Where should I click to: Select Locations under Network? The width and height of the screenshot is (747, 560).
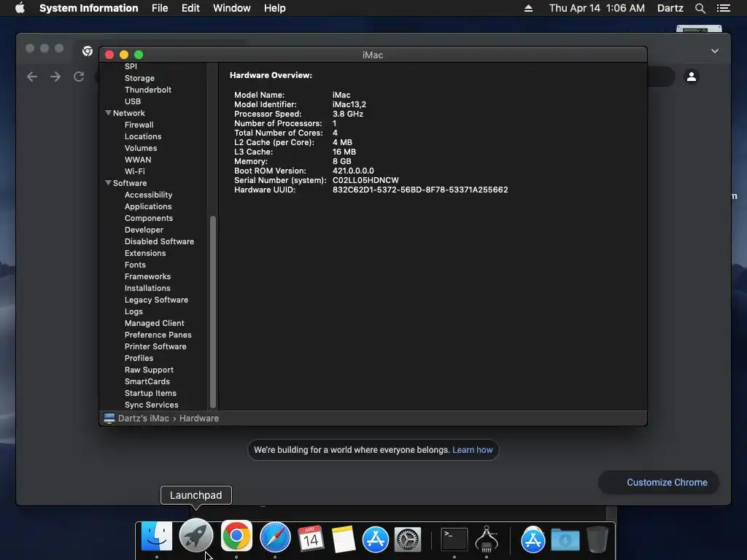pyautogui.click(x=143, y=136)
